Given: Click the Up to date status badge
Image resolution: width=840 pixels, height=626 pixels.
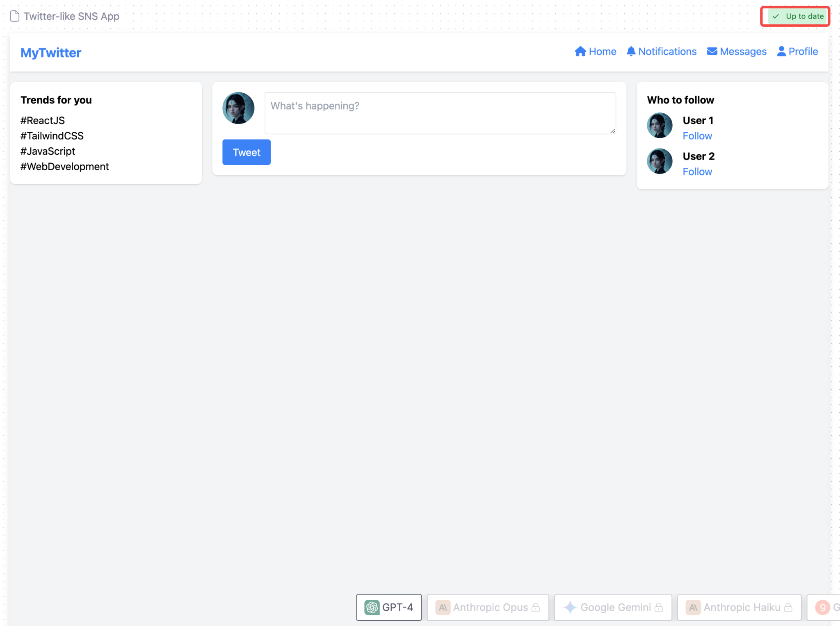Looking at the screenshot, I should click(797, 16).
